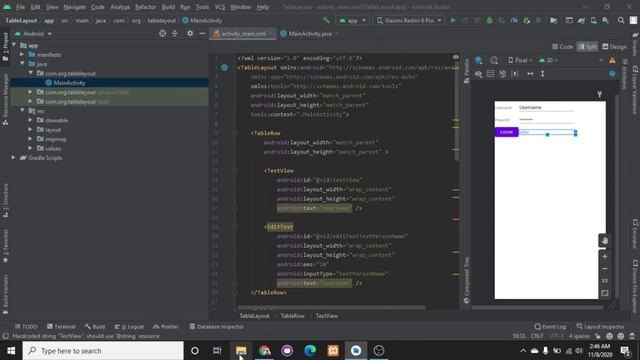Run the app with the green play button
The image size is (640, 360).
453,20
